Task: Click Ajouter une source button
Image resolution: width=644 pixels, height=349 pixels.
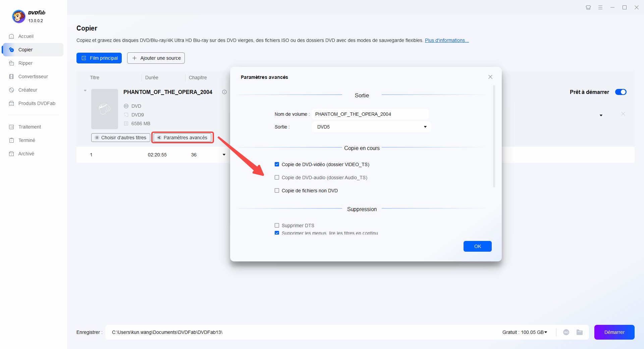Action: pyautogui.click(x=156, y=58)
